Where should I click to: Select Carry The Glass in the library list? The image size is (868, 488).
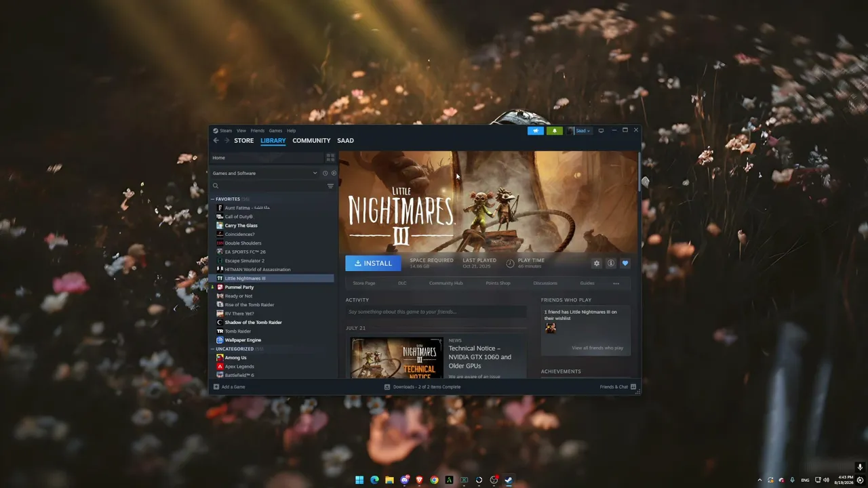click(273, 226)
